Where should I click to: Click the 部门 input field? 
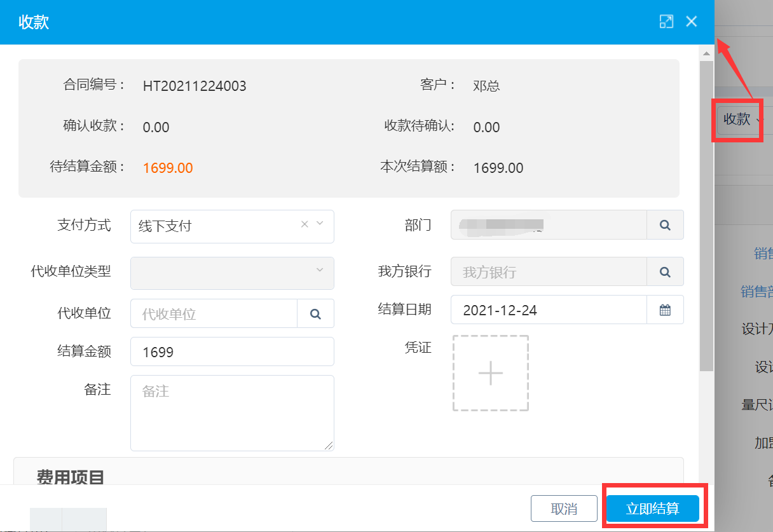coord(549,225)
